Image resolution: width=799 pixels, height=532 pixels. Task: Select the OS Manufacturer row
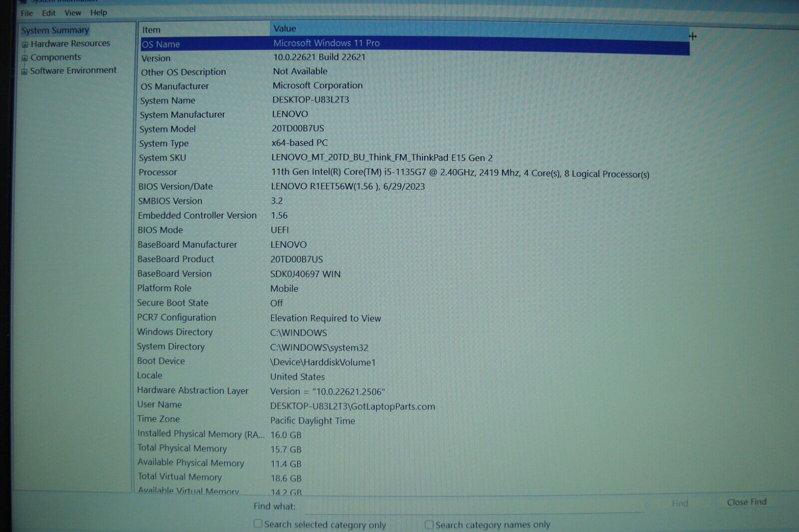[x=414, y=86]
